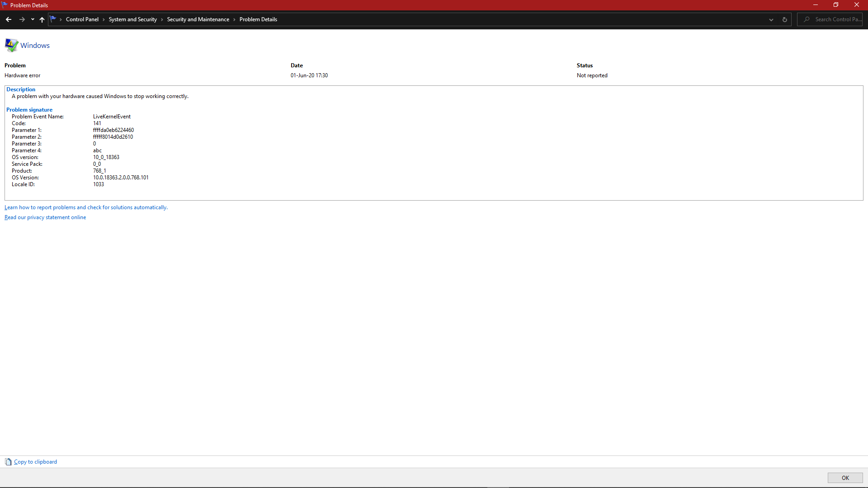Image resolution: width=868 pixels, height=488 pixels.
Task: Click the Forward navigation arrow
Action: [22, 19]
